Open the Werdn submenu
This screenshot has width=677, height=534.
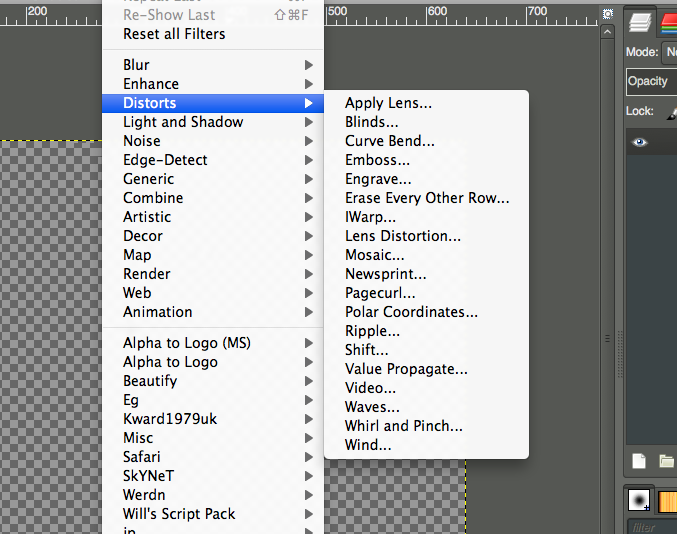[213, 495]
